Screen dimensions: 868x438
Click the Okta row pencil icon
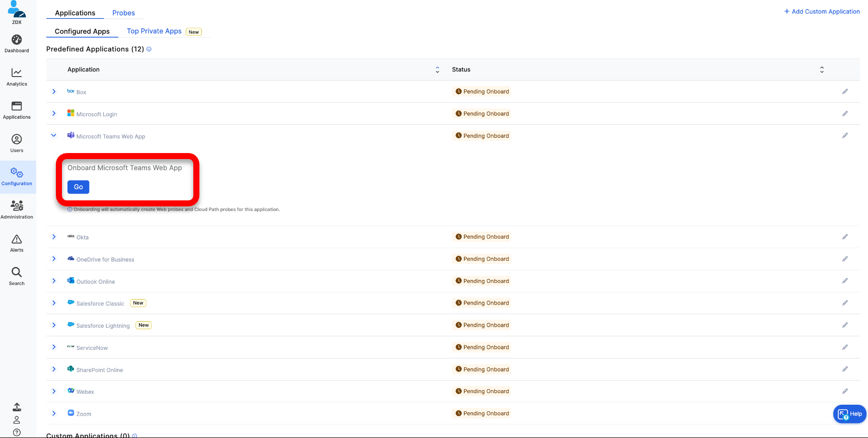(845, 237)
